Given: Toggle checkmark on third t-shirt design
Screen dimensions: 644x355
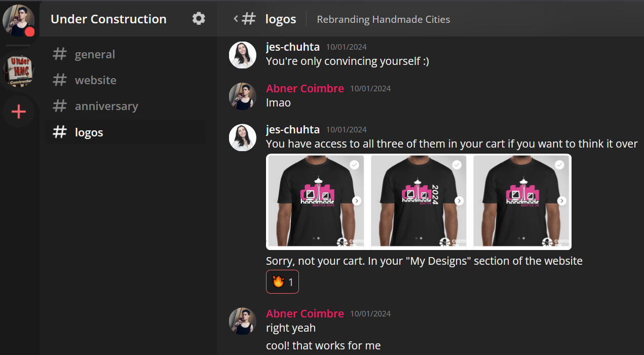Looking at the screenshot, I should pos(559,165).
